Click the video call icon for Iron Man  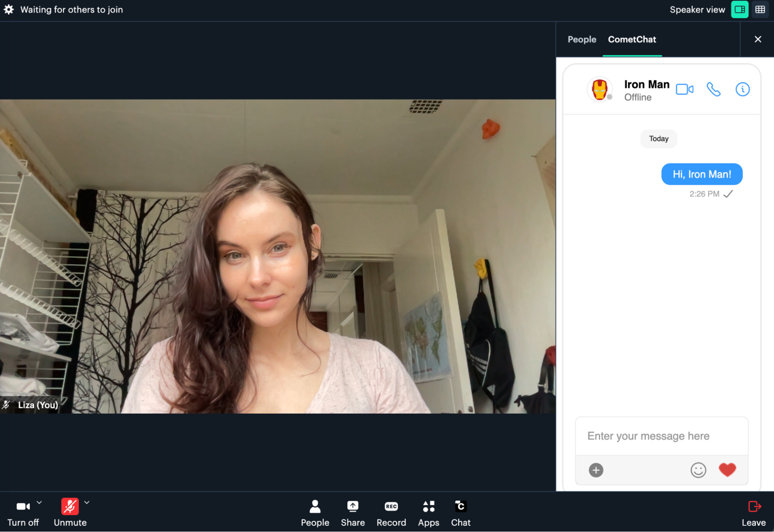point(683,89)
